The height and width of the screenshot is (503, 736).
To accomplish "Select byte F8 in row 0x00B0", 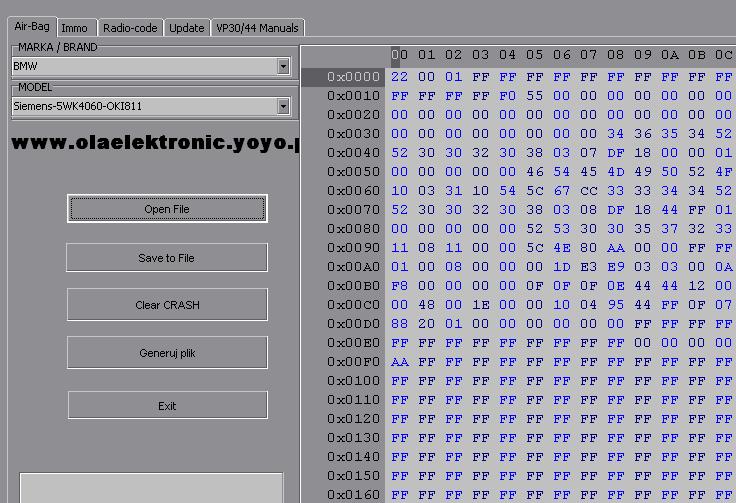I will (x=399, y=286).
